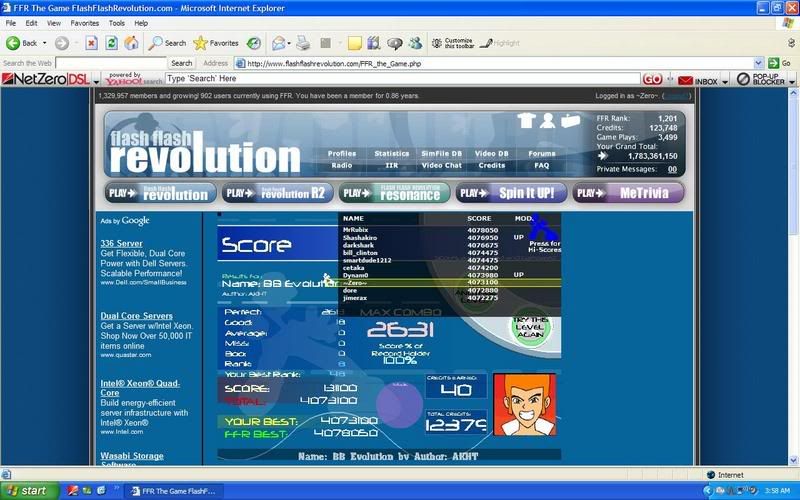
Task: Expand the Back button history arrow
Action: coord(44,43)
